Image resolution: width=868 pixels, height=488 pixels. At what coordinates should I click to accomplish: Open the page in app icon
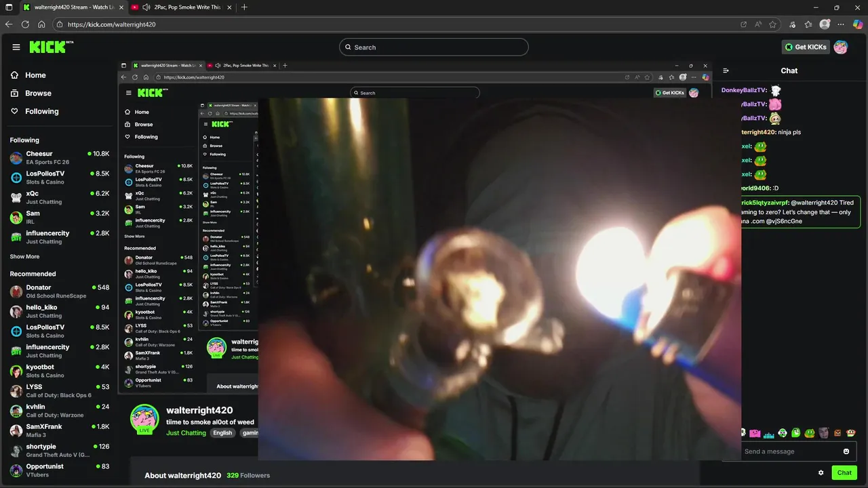(x=744, y=24)
